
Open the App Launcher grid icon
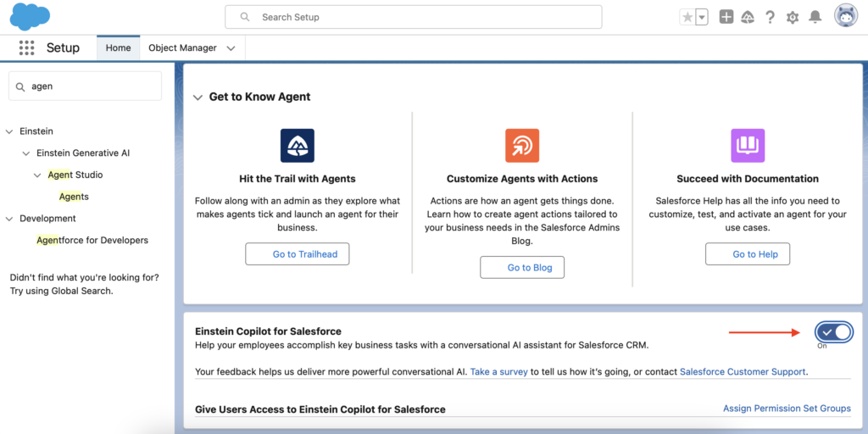point(26,48)
